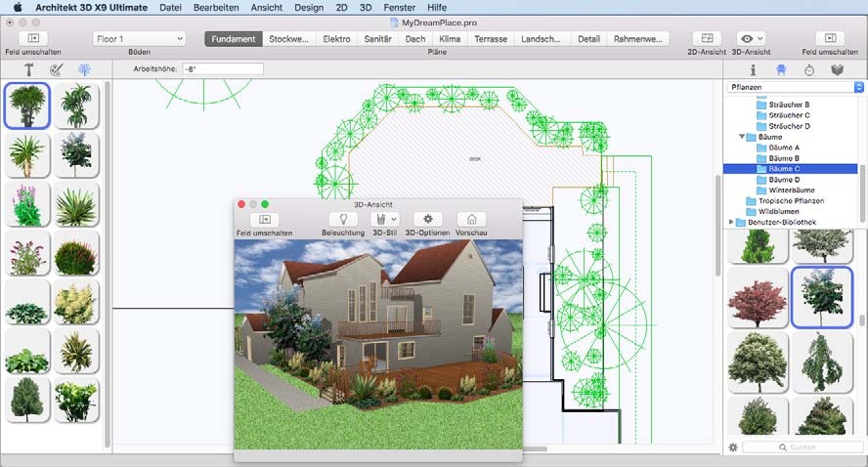Open the info tab icon in right panel

[x=753, y=69]
